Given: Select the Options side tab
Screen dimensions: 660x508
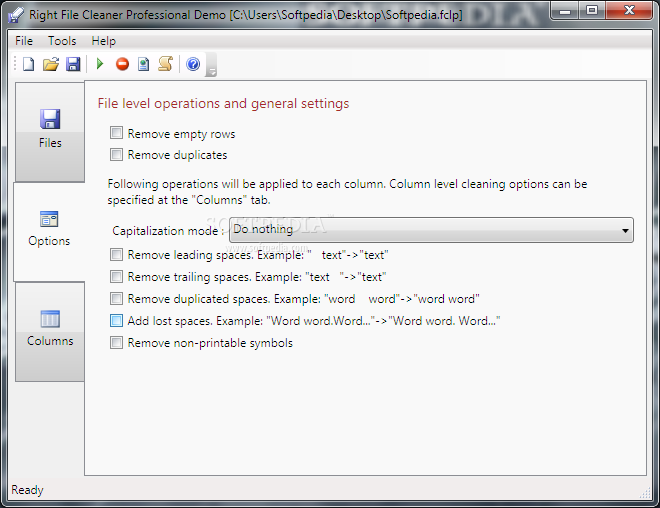Looking at the screenshot, I should pyautogui.click(x=49, y=231).
